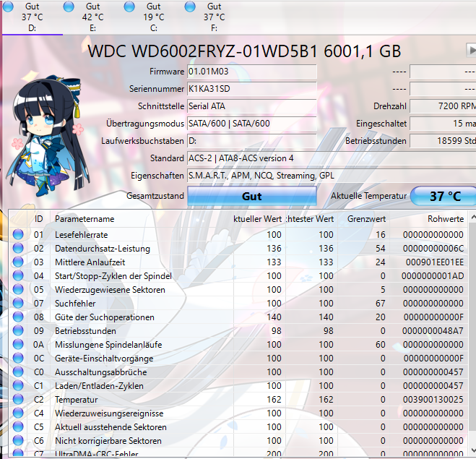Image resolution: width=476 pixels, height=459 pixels.
Task: Click status orb of Wiederzugewiesene Sektoren row
Action: point(18,289)
